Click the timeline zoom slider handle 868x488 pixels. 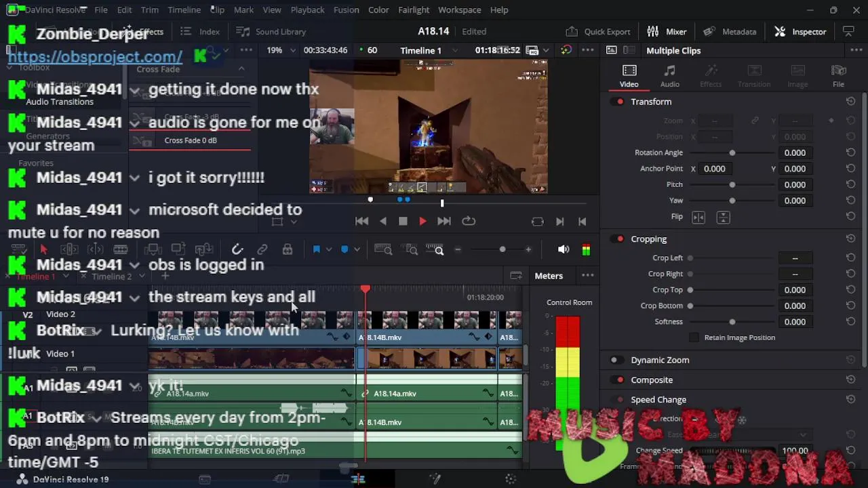click(502, 249)
